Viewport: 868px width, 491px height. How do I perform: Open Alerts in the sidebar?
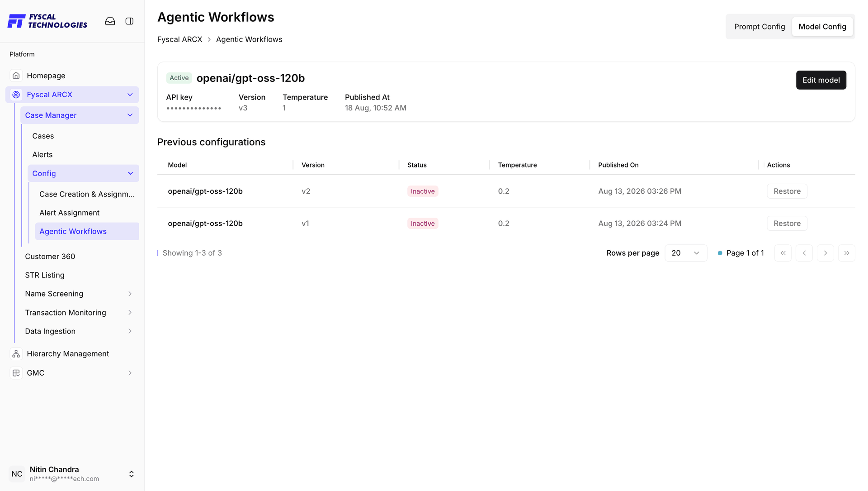point(42,155)
